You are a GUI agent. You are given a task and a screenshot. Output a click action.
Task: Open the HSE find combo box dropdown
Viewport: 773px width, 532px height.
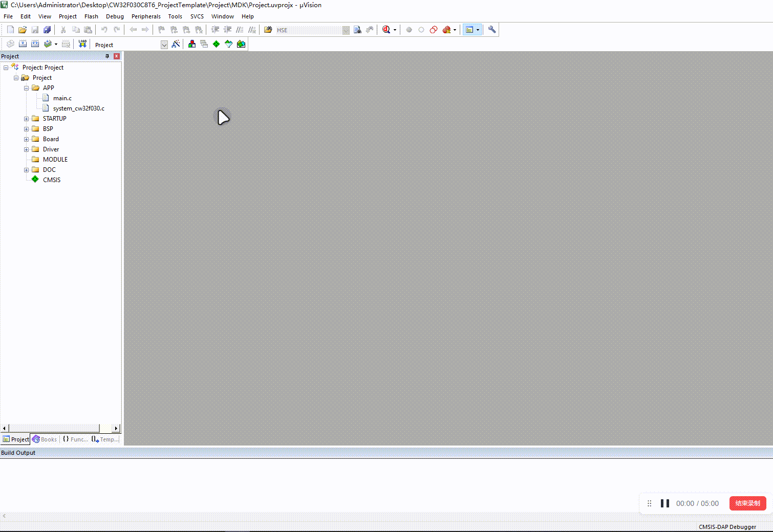point(346,30)
